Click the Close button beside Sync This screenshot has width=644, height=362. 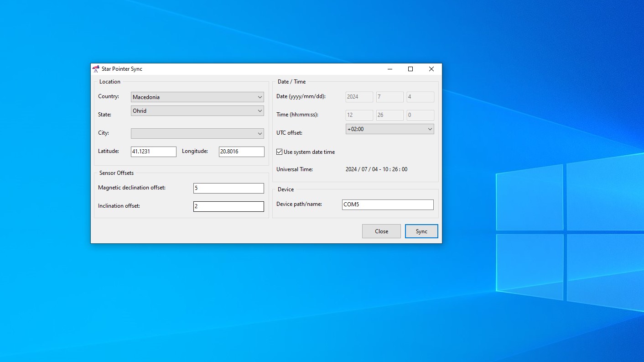coord(381,231)
